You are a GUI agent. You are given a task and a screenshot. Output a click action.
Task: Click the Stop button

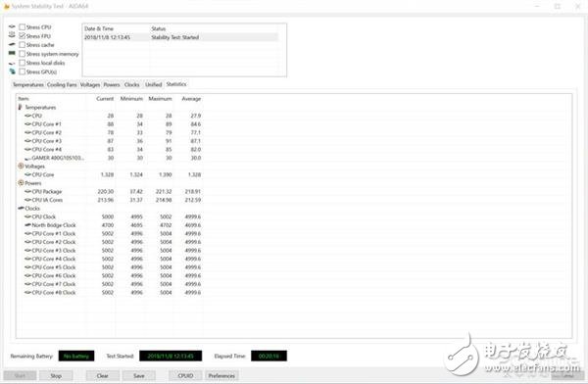[56, 375]
